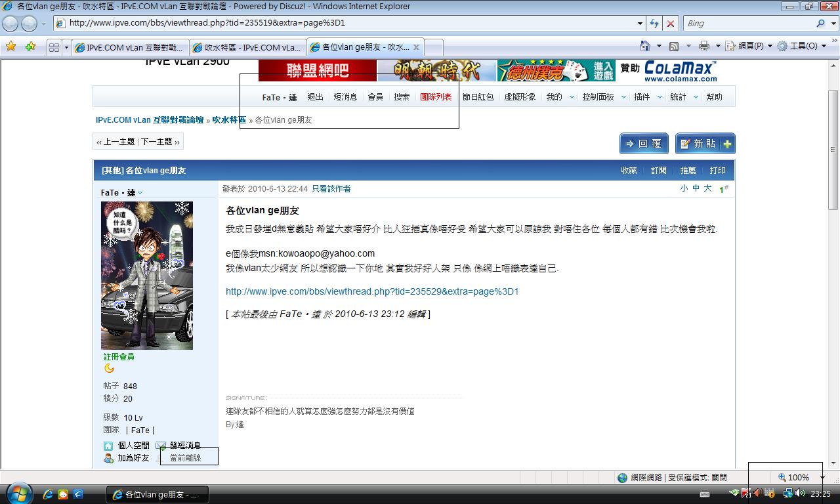Click the browser Back arrow button
Viewport: 840px width, 504px height.
11,24
